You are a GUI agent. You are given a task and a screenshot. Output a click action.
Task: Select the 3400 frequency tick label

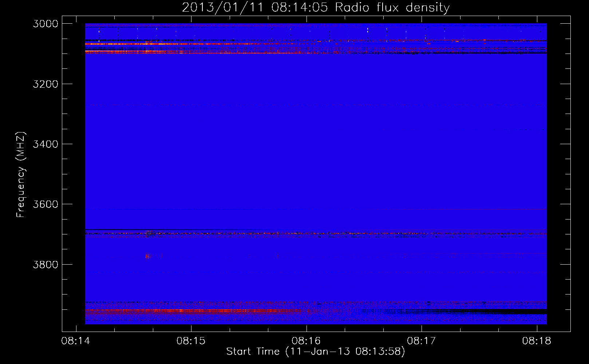coord(46,144)
